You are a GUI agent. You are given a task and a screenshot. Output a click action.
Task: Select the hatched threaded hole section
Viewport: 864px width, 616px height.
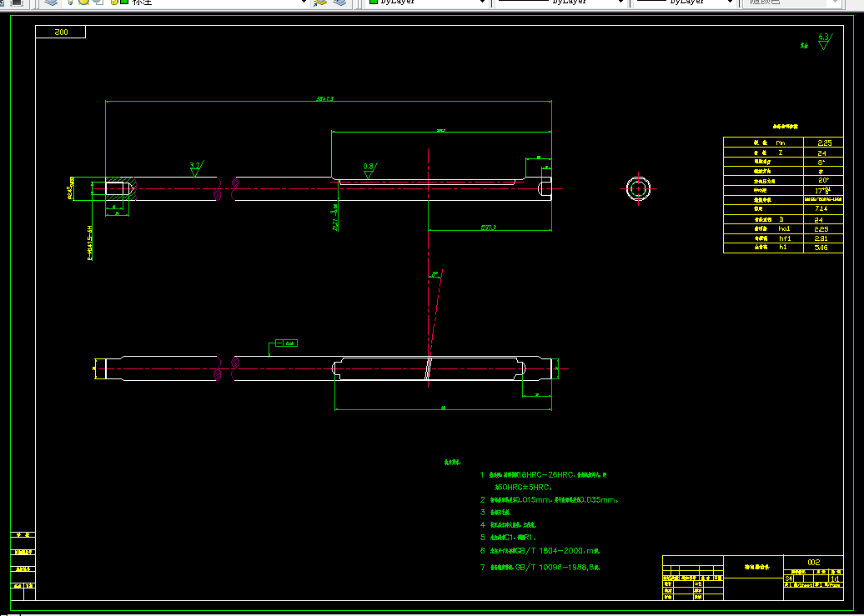point(119,189)
